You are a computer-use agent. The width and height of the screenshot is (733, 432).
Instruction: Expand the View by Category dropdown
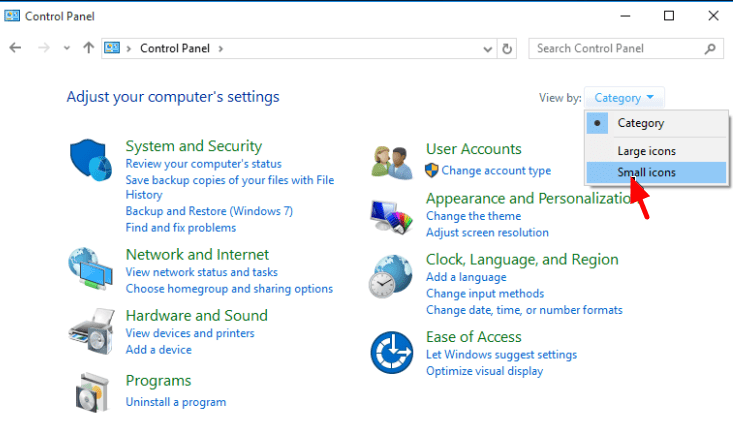coord(624,98)
